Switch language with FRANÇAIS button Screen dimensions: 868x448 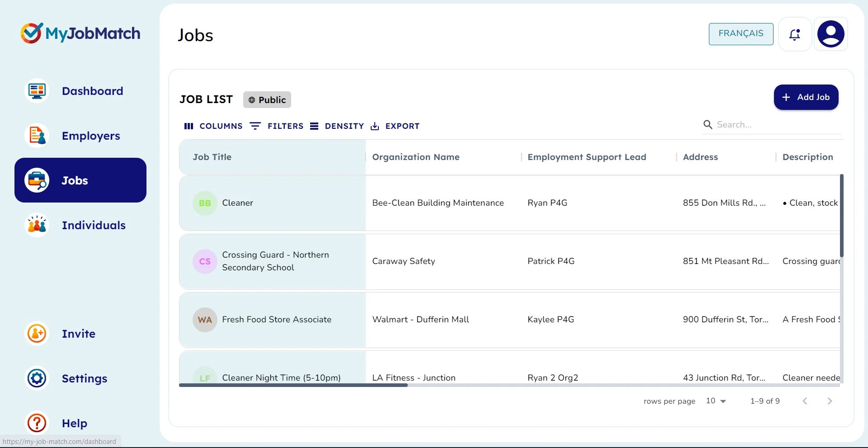pos(741,34)
